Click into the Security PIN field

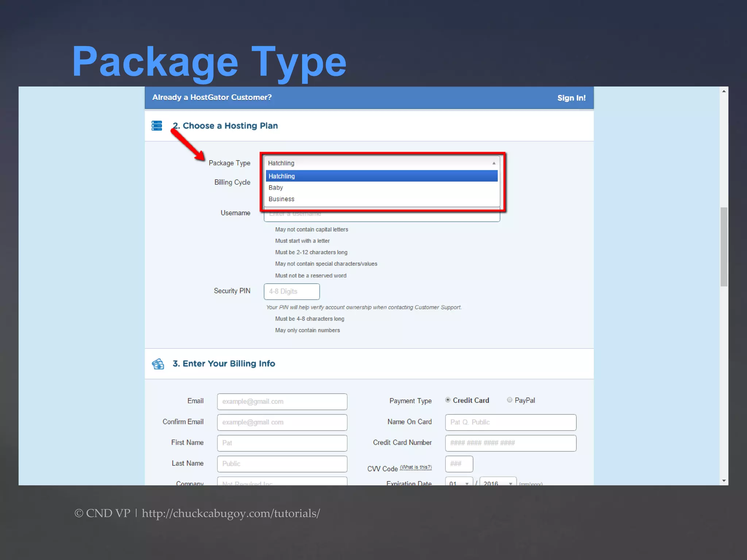click(292, 292)
